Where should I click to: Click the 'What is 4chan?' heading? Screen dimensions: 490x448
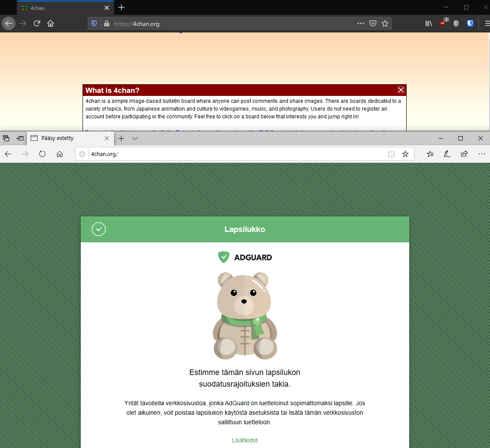click(x=112, y=90)
